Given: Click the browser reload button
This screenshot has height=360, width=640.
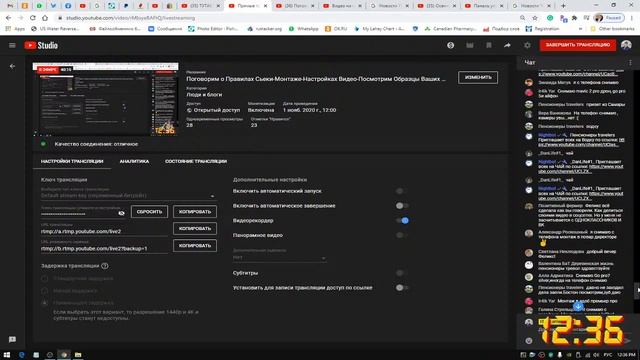Looking at the screenshot, I should [33, 18].
